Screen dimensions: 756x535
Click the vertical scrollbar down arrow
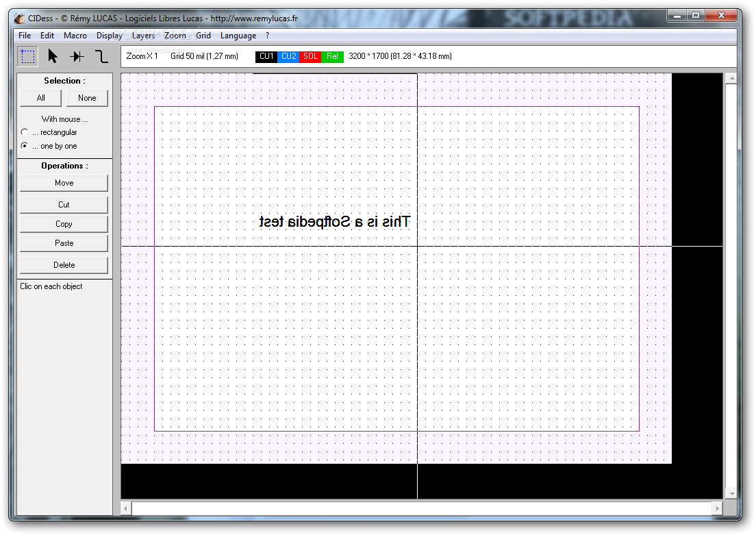pyautogui.click(x=731, y=493)
